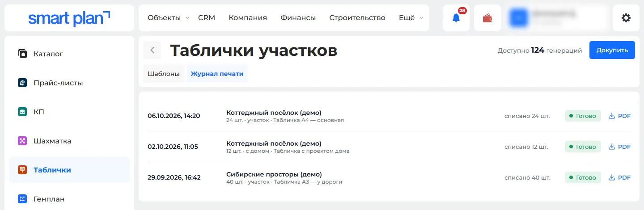The height and width of the screenshot is (210, 644).
Task: Click the Докупить button
Action: point(612,50)
